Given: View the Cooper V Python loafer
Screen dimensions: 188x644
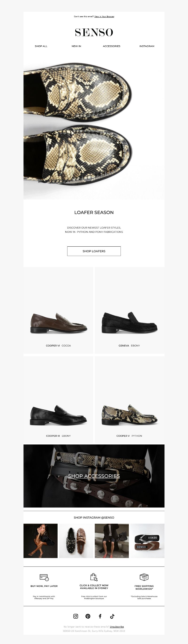Looking at the screenshot, I should pyautogui.click(x=129, y=400).
